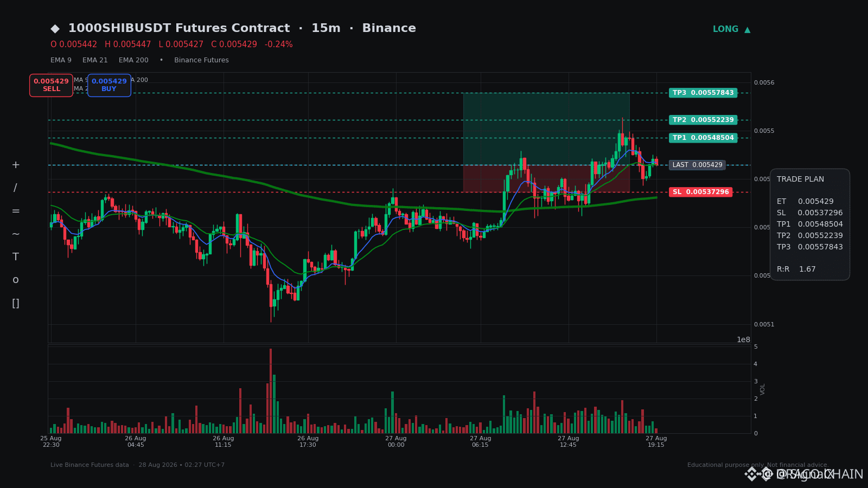Click the LAST 0.005429 price tag
868x488 pixels.
[x=697, y=165]
